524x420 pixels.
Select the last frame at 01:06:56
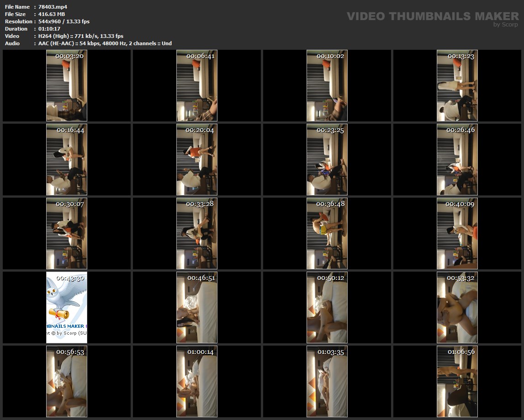click(x=457, y=381)
